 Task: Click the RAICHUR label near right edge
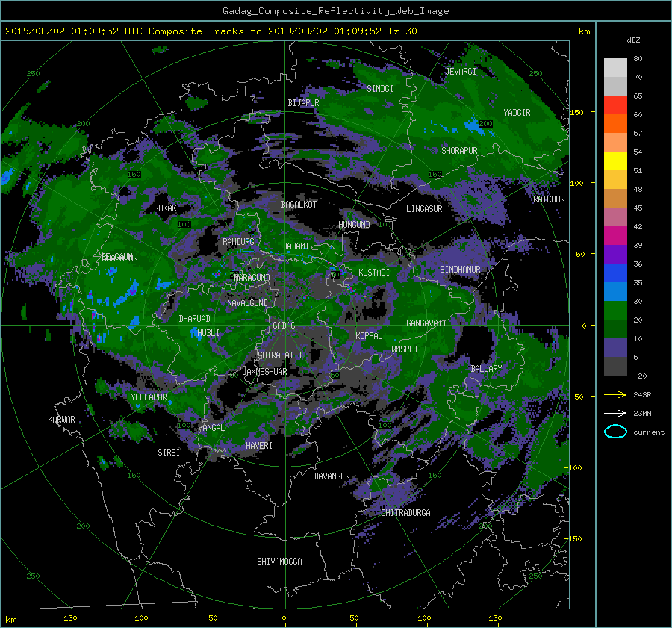coord(549,199)
